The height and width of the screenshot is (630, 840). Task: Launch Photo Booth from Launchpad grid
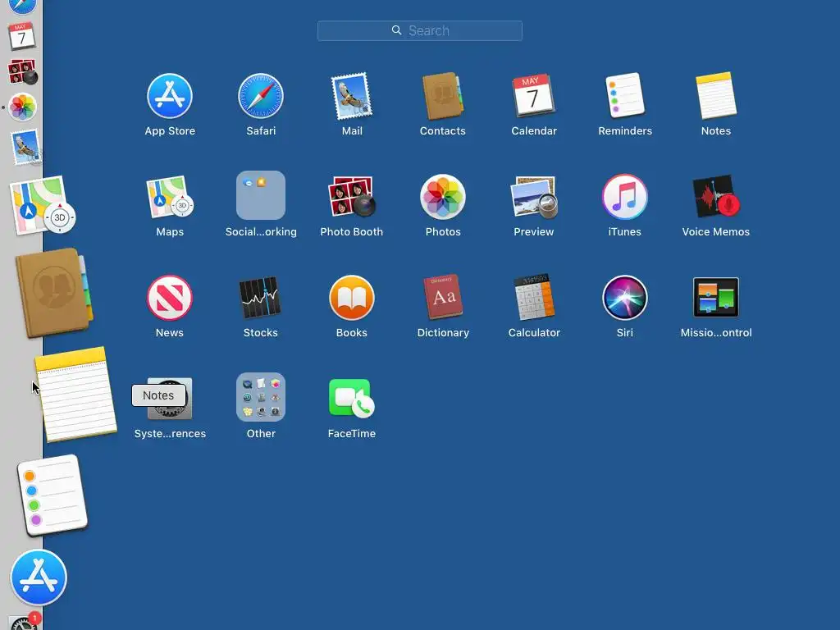pos(352,197)
